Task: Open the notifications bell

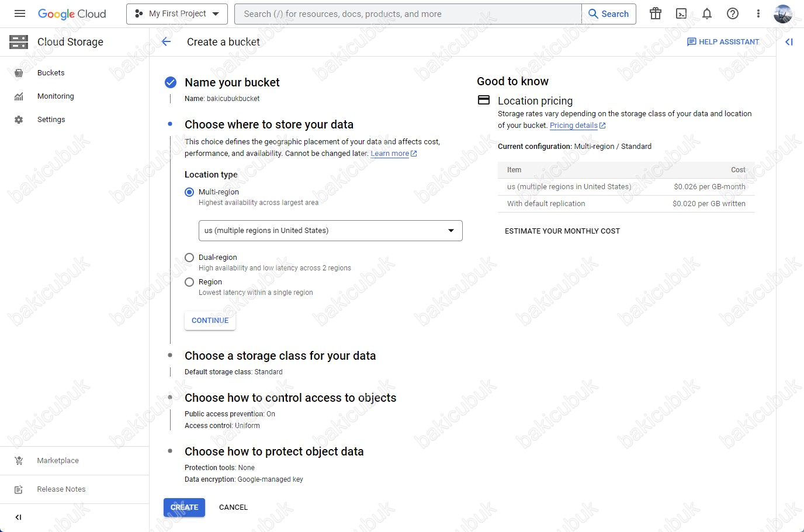Action: [707, 13]
